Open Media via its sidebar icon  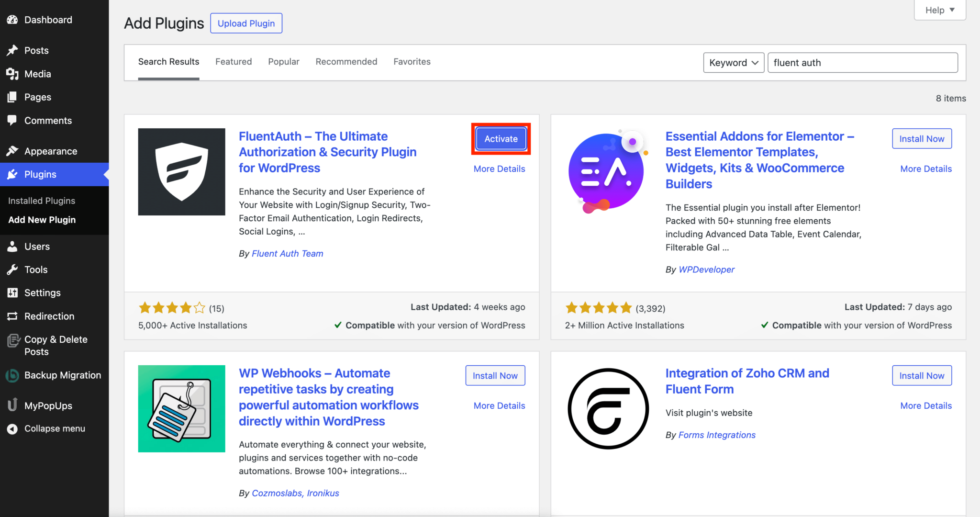click(x=12, y=74)
